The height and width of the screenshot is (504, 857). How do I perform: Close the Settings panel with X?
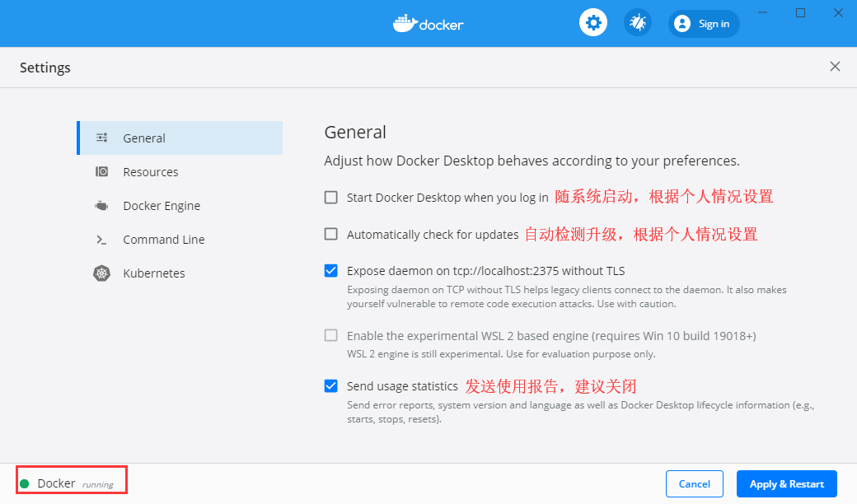[x=835, y=67]
